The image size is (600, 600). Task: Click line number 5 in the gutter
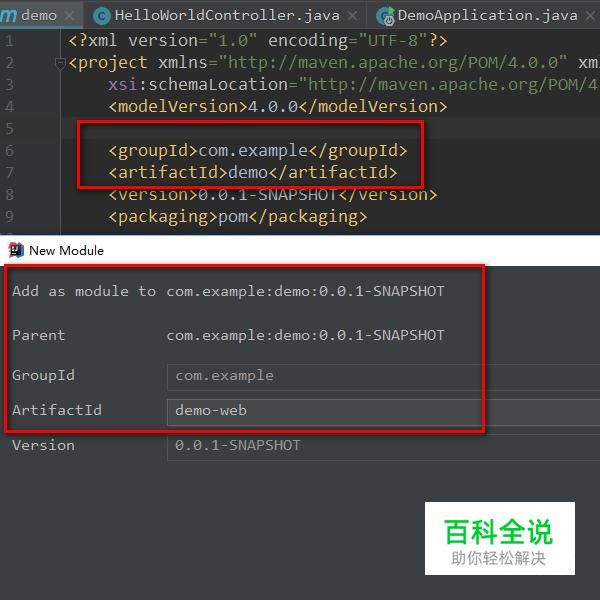click(9, 129)
